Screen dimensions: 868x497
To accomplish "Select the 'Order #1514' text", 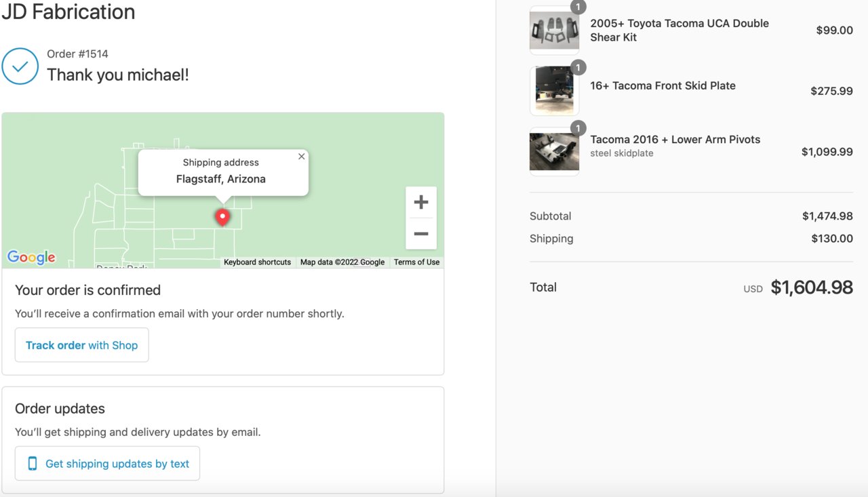I will 77,54.
